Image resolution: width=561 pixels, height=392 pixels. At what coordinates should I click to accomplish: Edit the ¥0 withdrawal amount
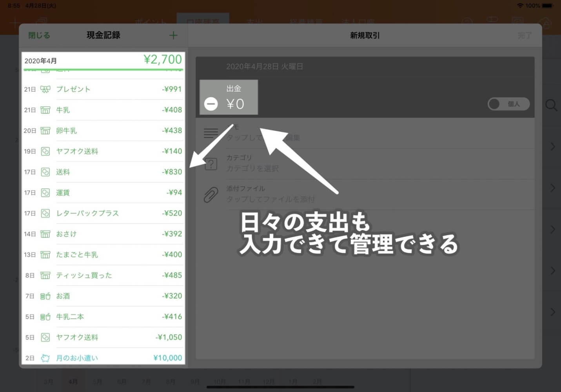pyautogui.click(x=235, y=104)
